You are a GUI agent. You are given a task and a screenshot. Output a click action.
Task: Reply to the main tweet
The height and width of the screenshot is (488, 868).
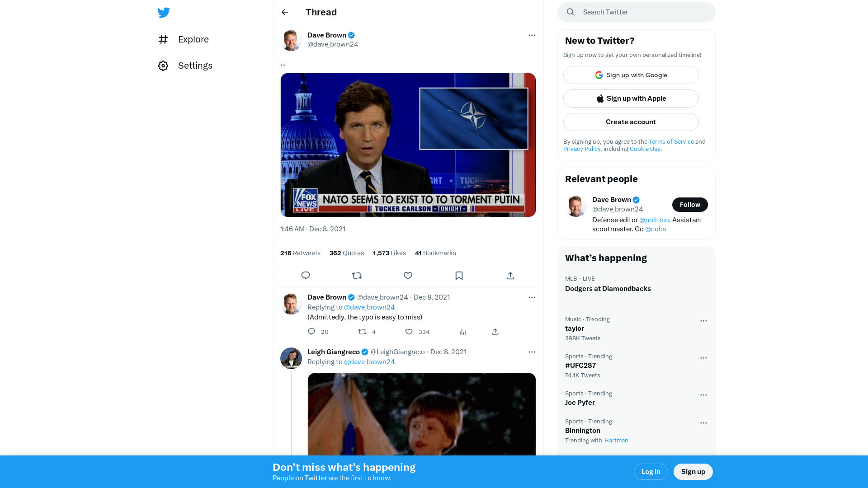click(x=306, y=276)
